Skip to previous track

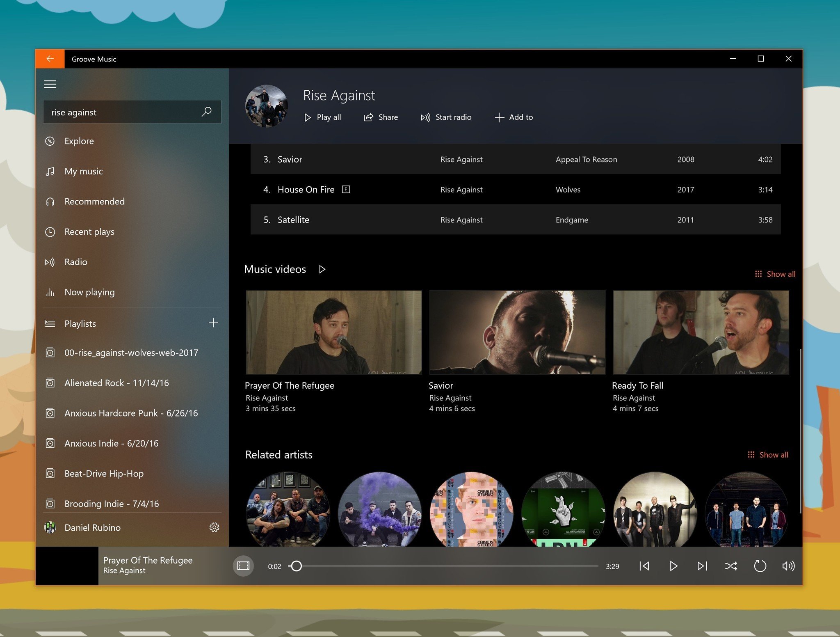644,566
